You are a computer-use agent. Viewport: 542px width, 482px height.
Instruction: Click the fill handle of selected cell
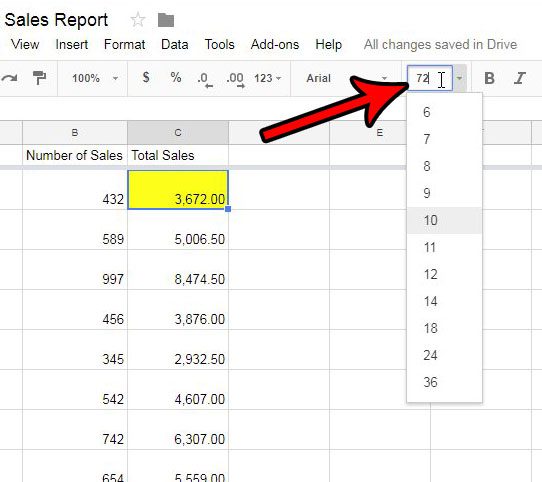[228, 209]
